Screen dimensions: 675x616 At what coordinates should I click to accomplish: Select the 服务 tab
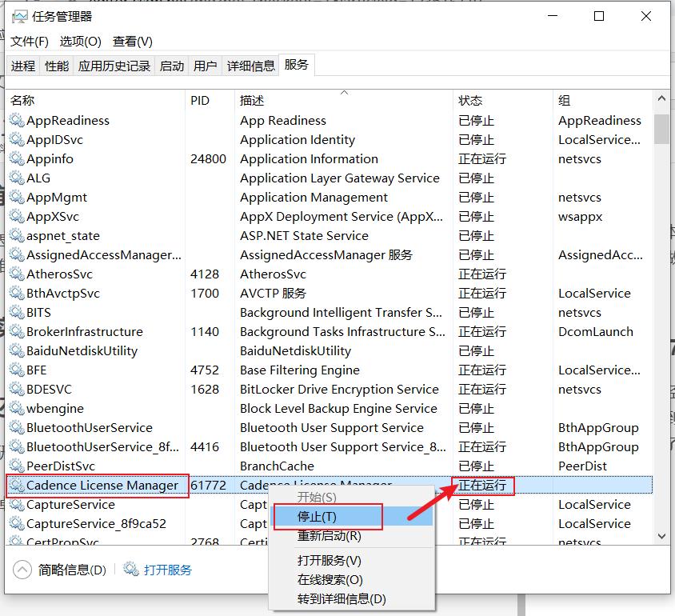coord(297,65)
